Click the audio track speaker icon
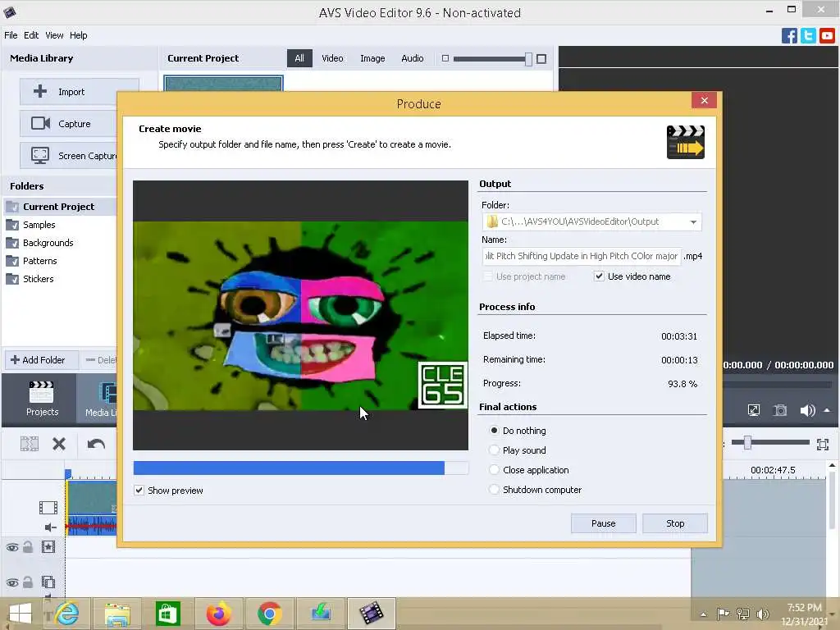Viewport: 840px width, 630px height. point(50,527)
